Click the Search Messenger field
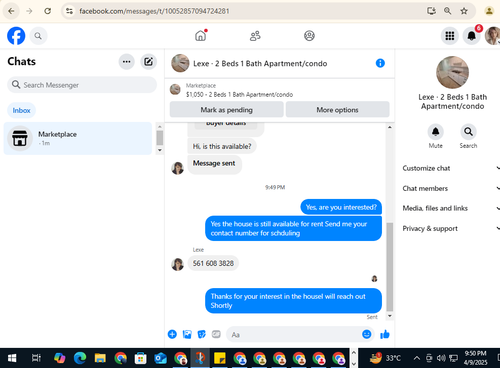This screenshot has height=368, width=500. [x=82, y=85]
